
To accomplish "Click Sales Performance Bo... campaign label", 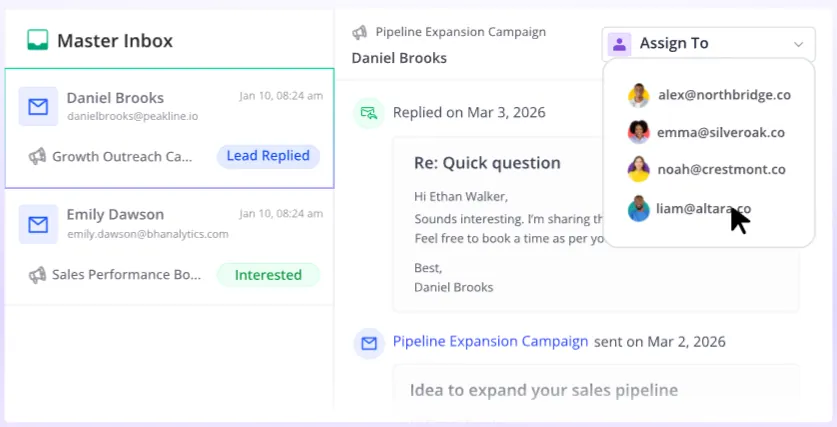I will [127, 275].
